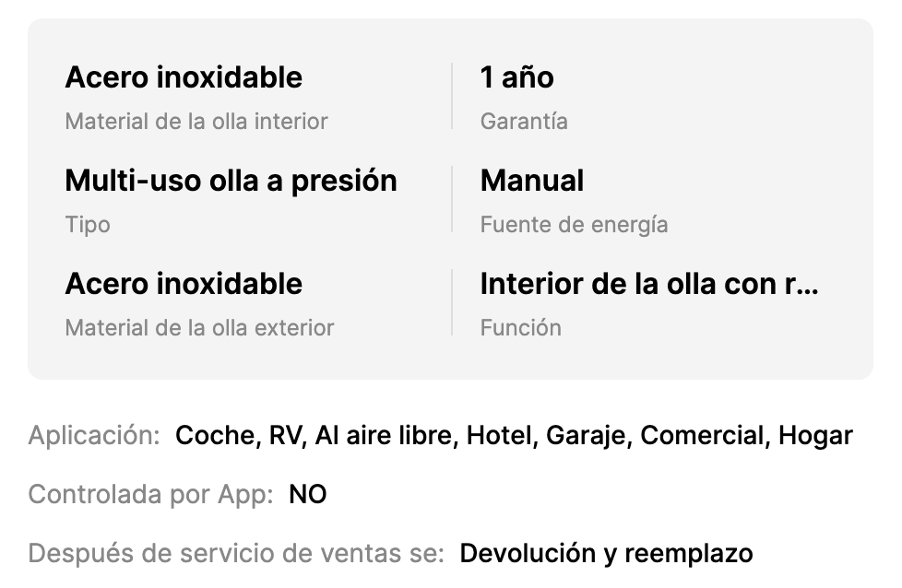Select the 'Devolución y reemplazo' value
This screenshot has width=902, height=588.
(606, 553)
